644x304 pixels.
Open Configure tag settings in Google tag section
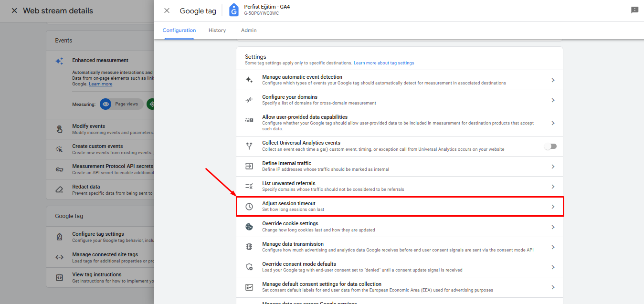tap(98, 234)
